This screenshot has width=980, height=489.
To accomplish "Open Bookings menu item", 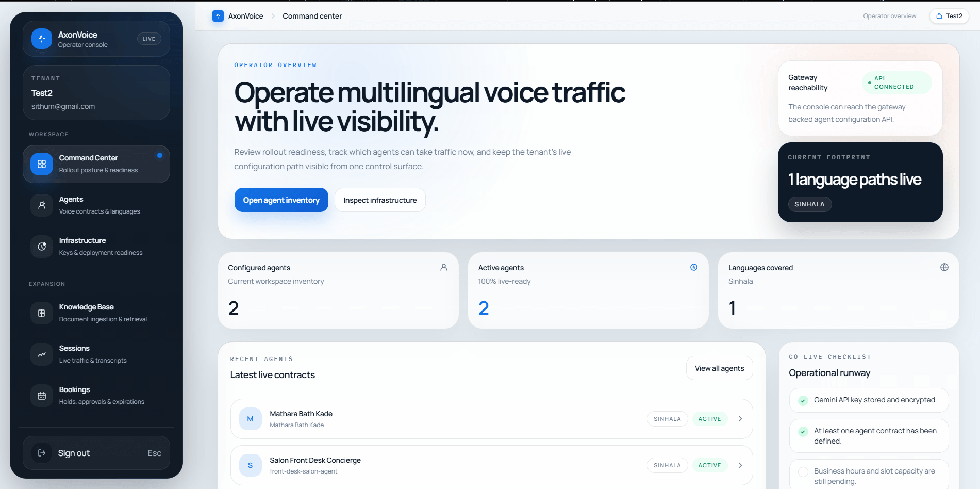I will [96, 396].
